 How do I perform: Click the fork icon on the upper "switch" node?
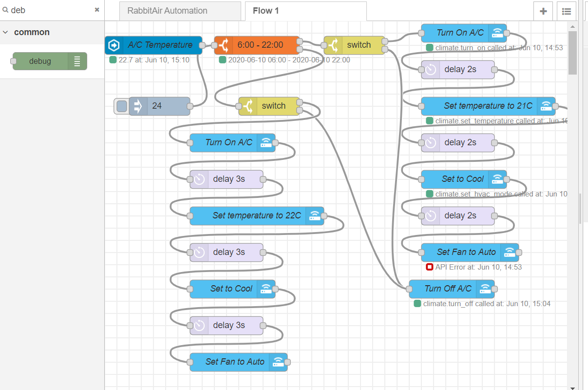(x=333, y=45)
